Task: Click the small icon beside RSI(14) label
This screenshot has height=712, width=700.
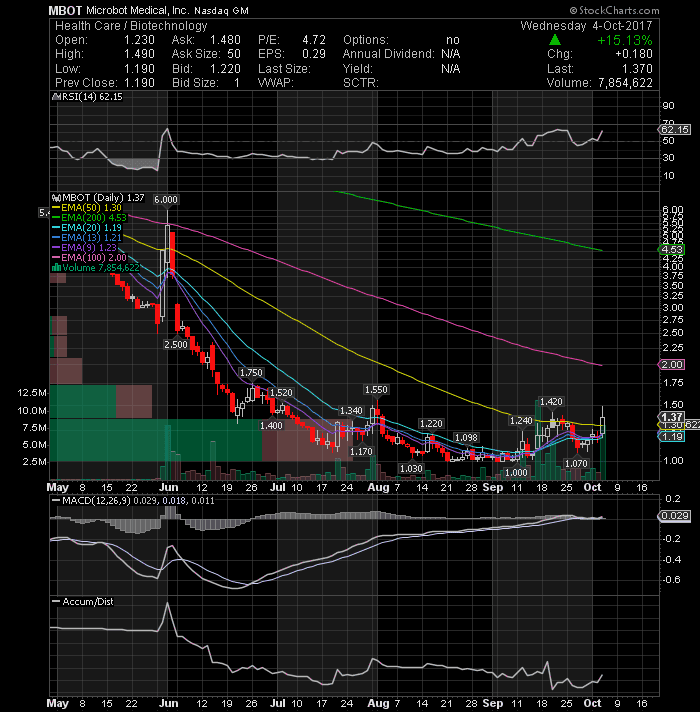Action: [56, 97]
